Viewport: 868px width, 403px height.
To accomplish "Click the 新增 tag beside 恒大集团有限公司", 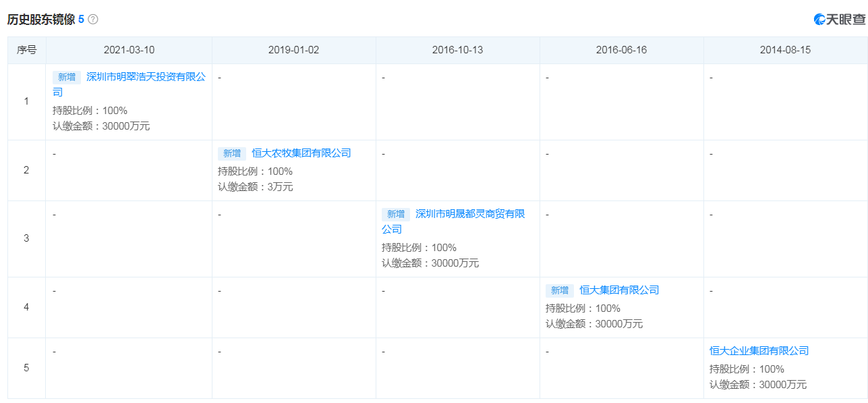I will [560, 290].
